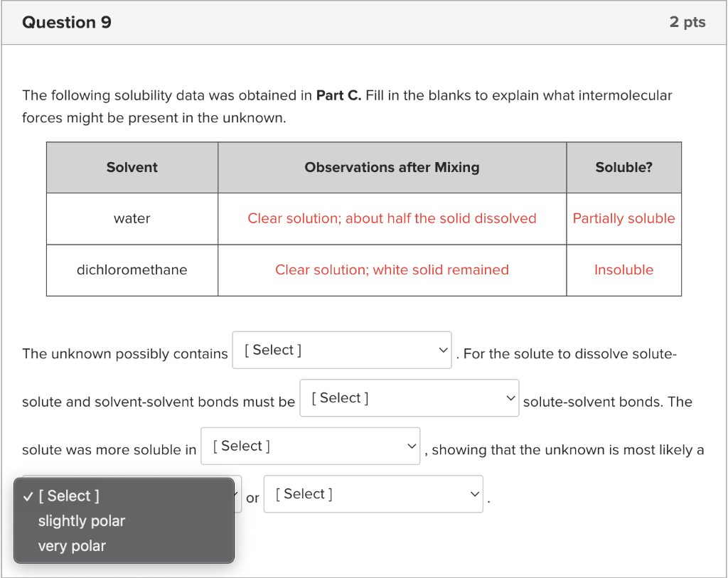Image resolution: width=728 pixels, height=578 pixels.
Task: Click the "Partially soluble" entry
Action: 623,218
